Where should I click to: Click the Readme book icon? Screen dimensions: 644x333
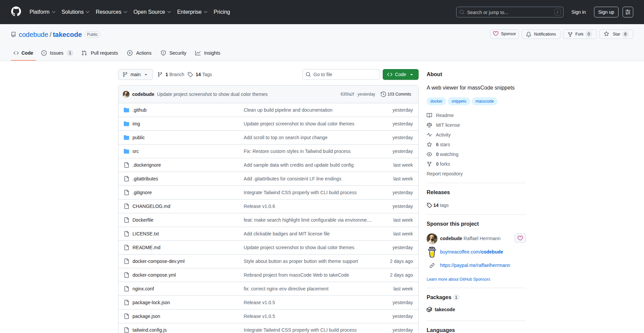429,115
